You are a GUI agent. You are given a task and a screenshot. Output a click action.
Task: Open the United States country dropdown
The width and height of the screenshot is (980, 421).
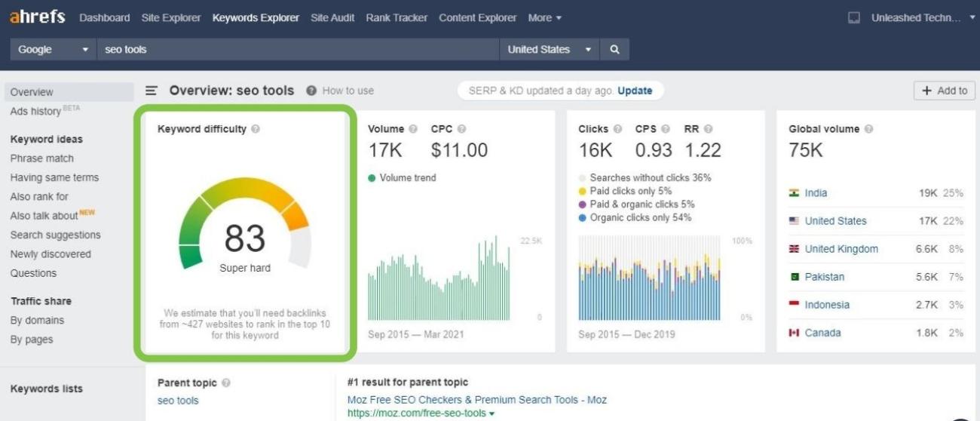[549, 50]
